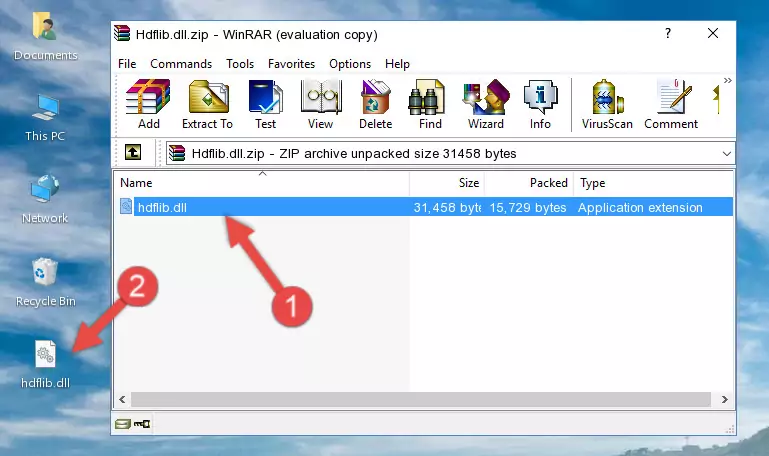Run VirusScan on the archive
The width and height of the screenshot is (769, 456).
pyautogui.click(x=607, y=104)
